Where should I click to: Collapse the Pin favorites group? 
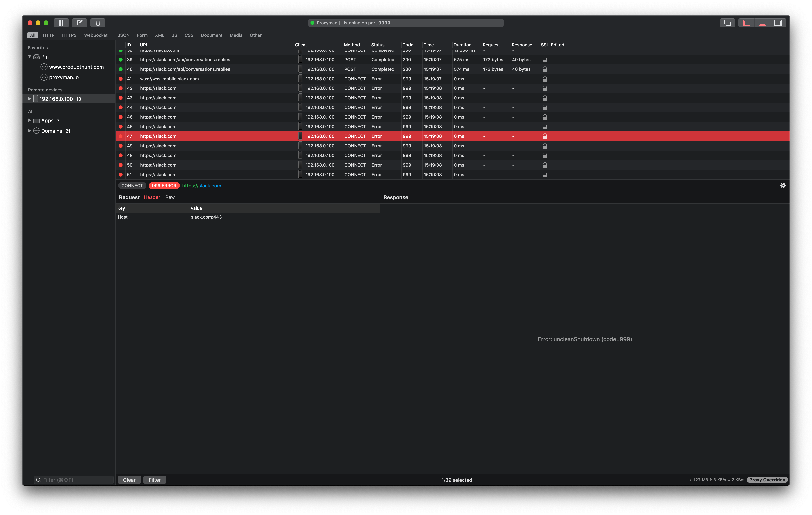click(29, 57)
